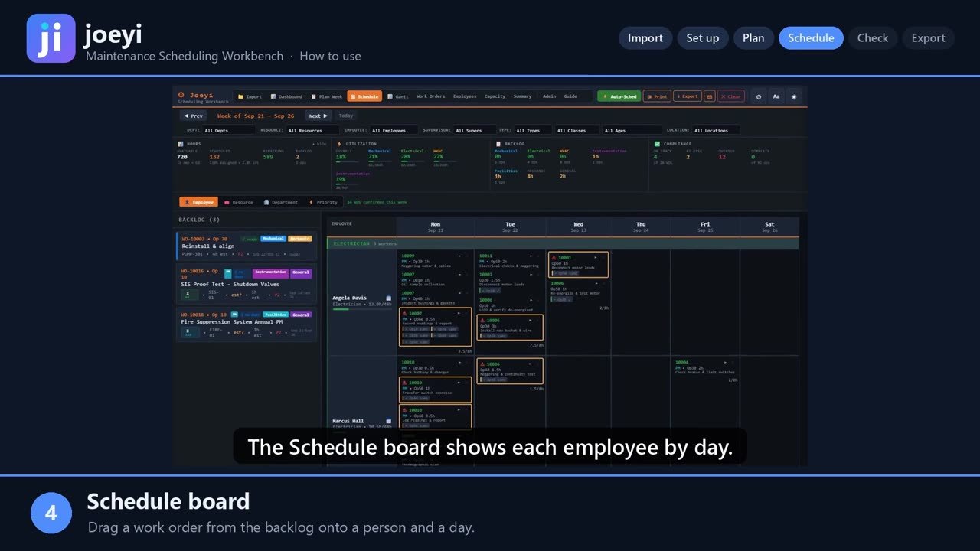Click the joeyi logo icon
The width and height of the screenshot is (980, 551).
51,38
